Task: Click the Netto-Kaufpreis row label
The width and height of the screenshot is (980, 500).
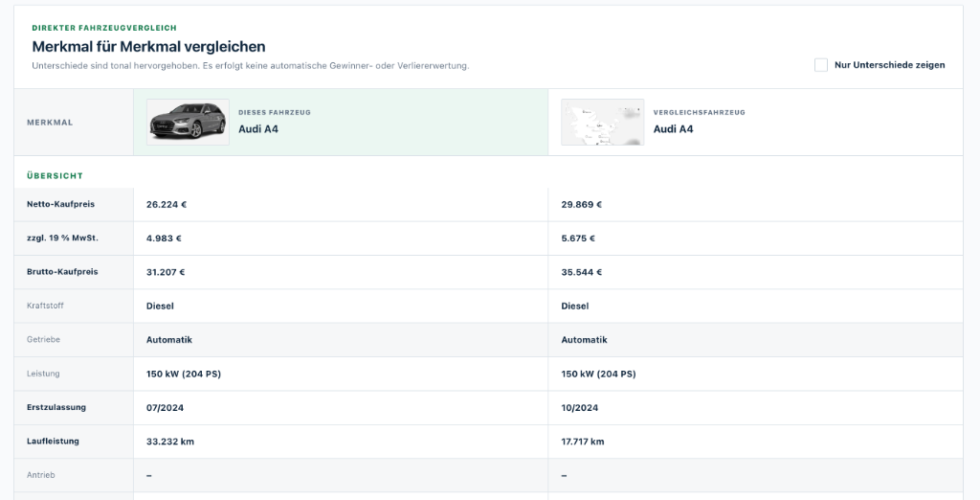Action: pos(60,204)
